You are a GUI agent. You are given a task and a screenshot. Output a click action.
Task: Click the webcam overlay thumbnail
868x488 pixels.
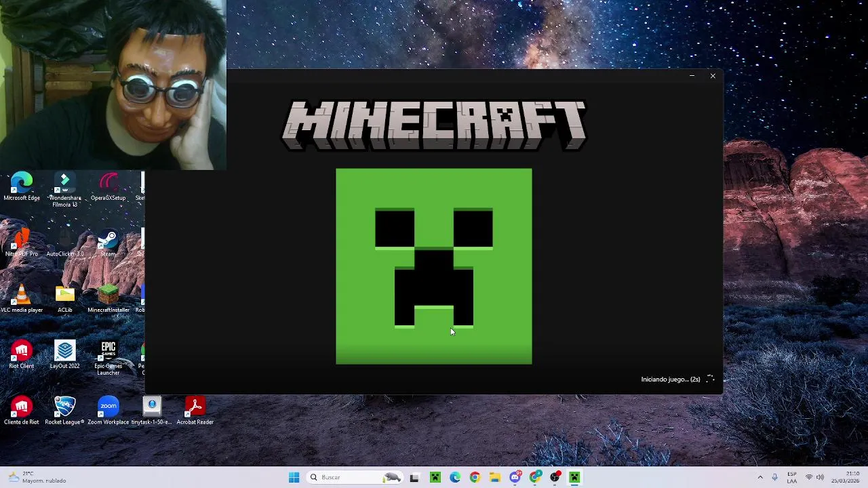[x=113, y=85]
